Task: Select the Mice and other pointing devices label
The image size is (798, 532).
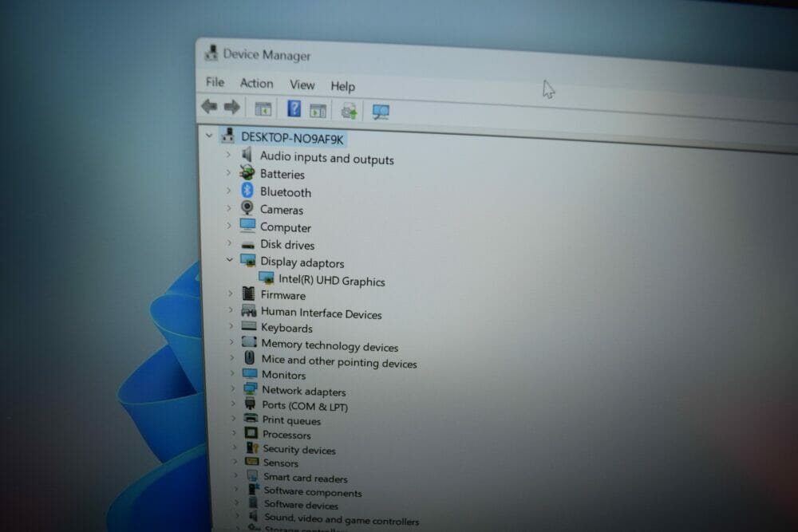Action: (339, 361)
